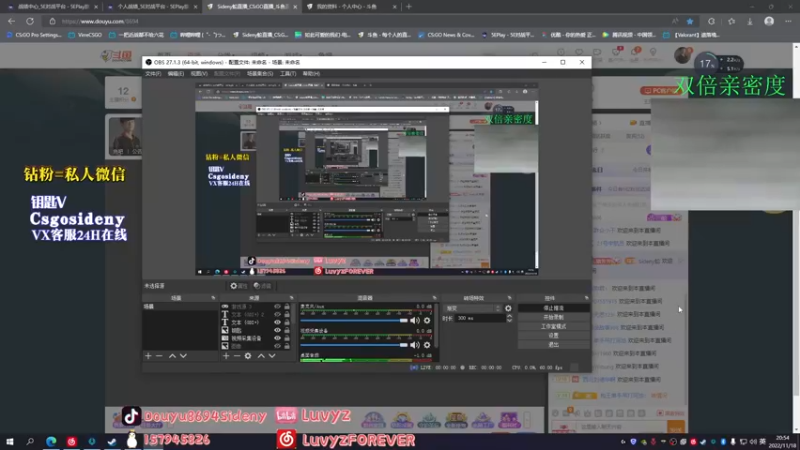
Task: Open browser downloads icon
Action: point(750,21)
